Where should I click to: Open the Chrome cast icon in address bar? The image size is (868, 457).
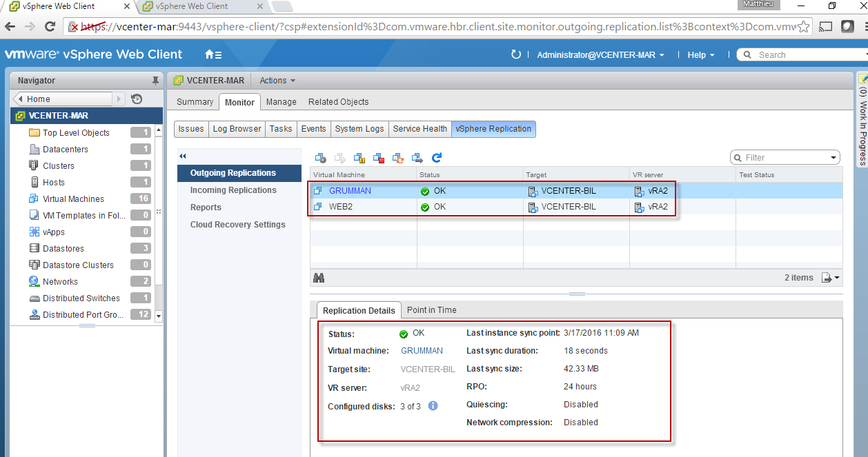pos(826,27)
